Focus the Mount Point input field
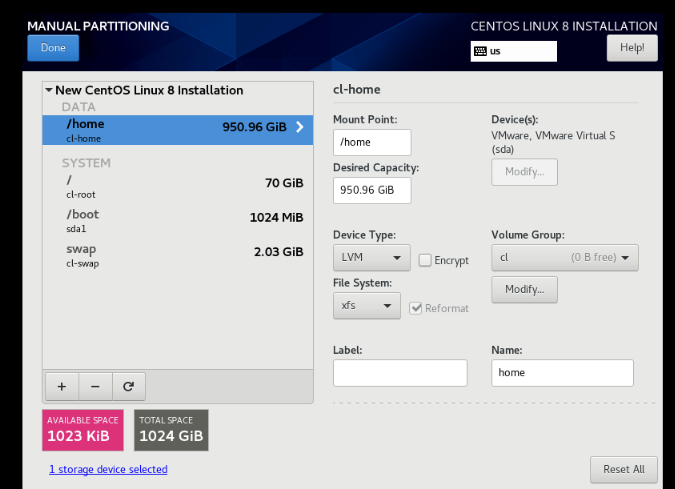 pos(372,142)
